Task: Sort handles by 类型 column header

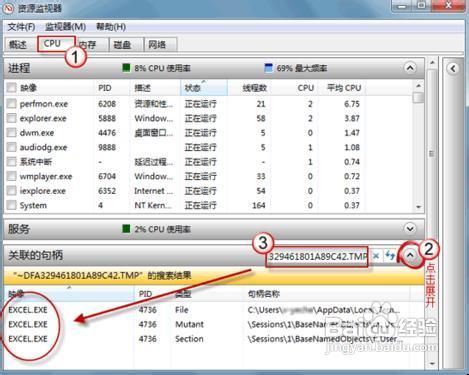Action: click(207, 294)
